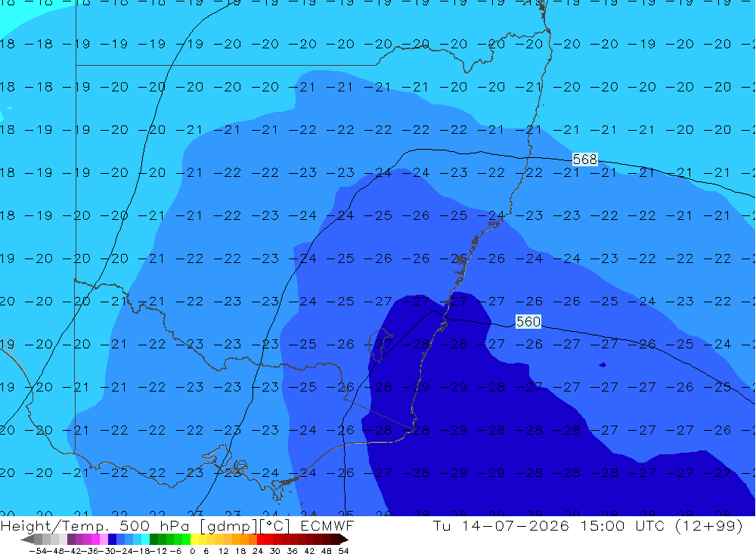Image resolution: width=756 pixels, height=554 pixels.
Task: Click the legend value positive 24
Action: tap(258, 551)
